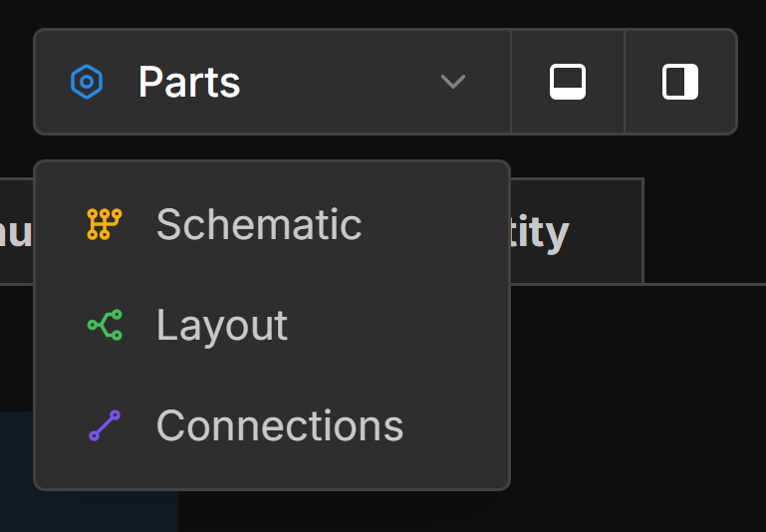Click the purple Connections line icon
The height and width of the screenshot is (532, 766).
point(104,425)
